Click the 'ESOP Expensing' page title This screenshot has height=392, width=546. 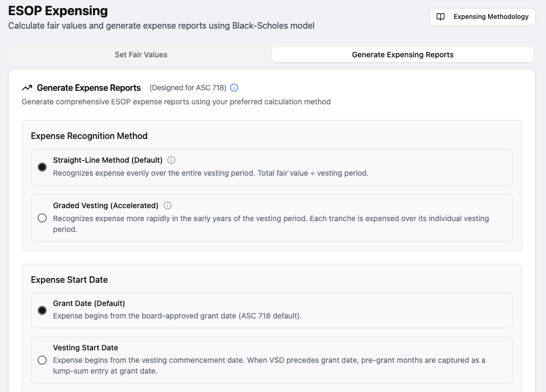(x=58, y=11)
